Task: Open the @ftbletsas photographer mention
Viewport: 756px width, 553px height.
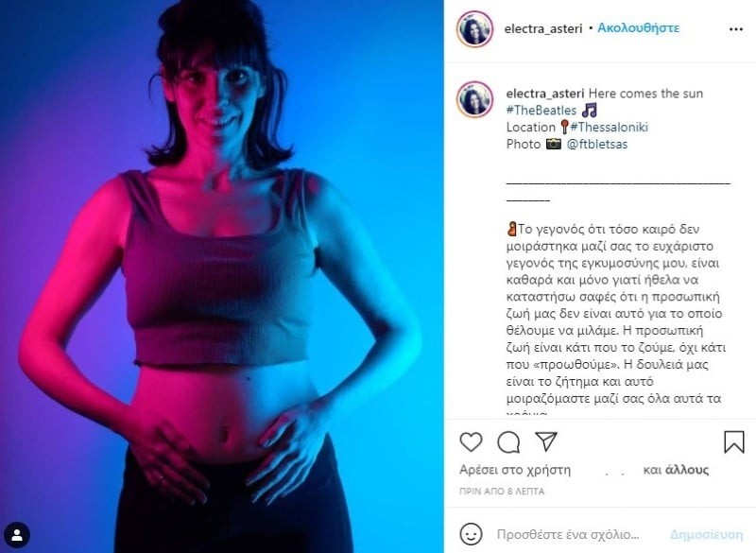Action: [597, 144]
